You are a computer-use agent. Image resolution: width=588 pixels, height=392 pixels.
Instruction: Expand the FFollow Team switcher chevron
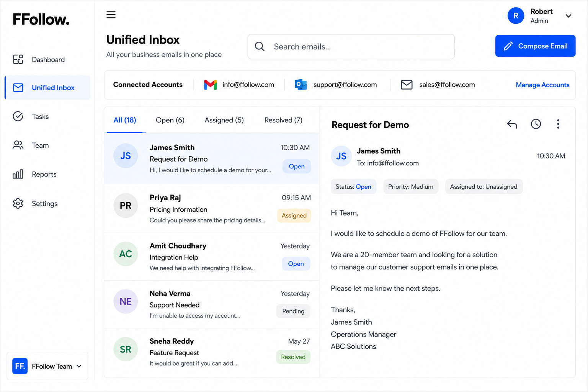79,366
